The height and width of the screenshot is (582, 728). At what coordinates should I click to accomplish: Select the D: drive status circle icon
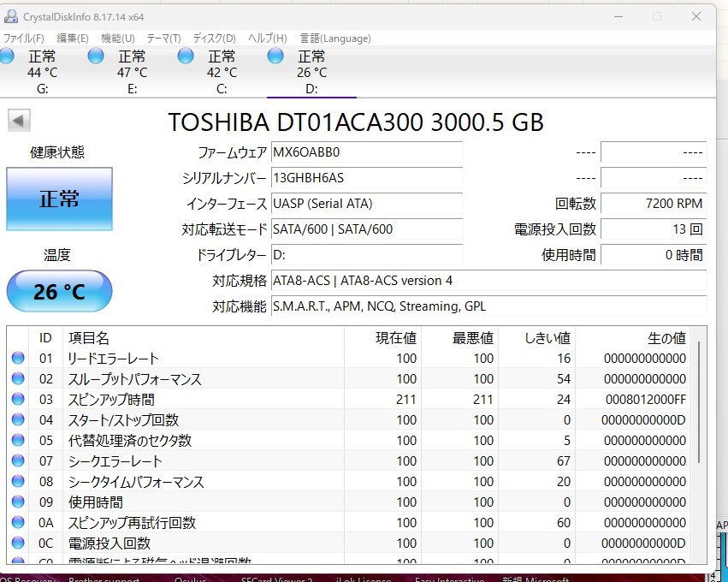tap(275, 56)
